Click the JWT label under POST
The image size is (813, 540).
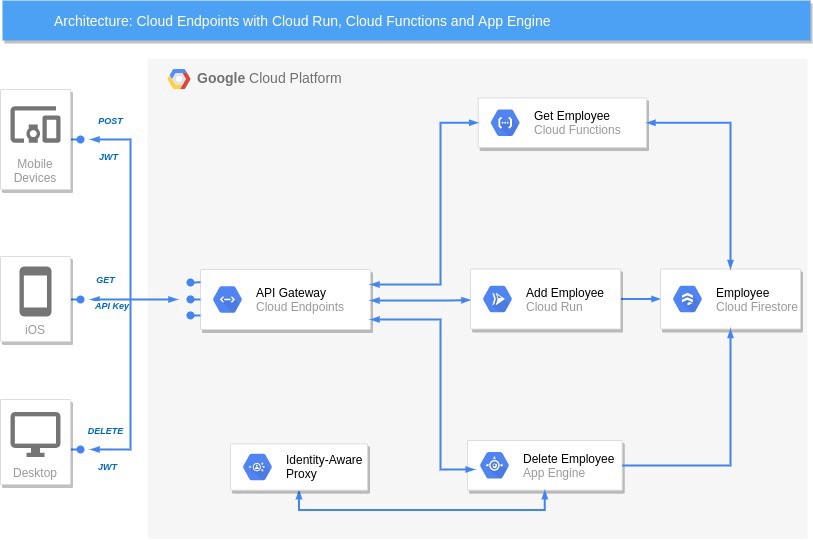(109, 157)
